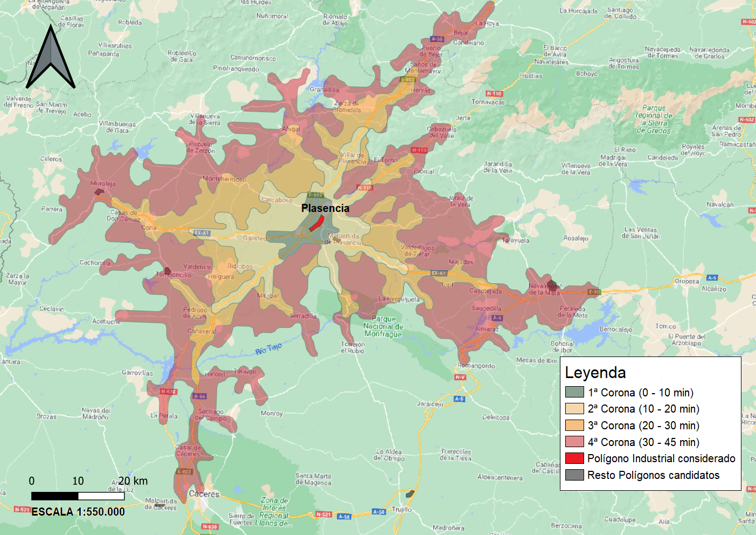The height and width of the screenshot is (535, 756).
Task: Click the scale bar's black segment
Action: point(54,496)
